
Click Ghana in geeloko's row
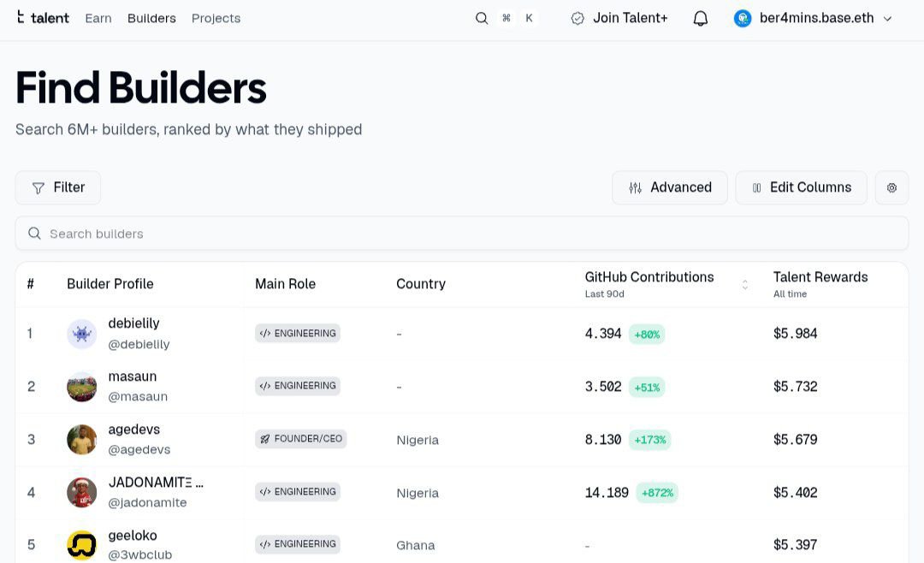click(x=416, y=545)
